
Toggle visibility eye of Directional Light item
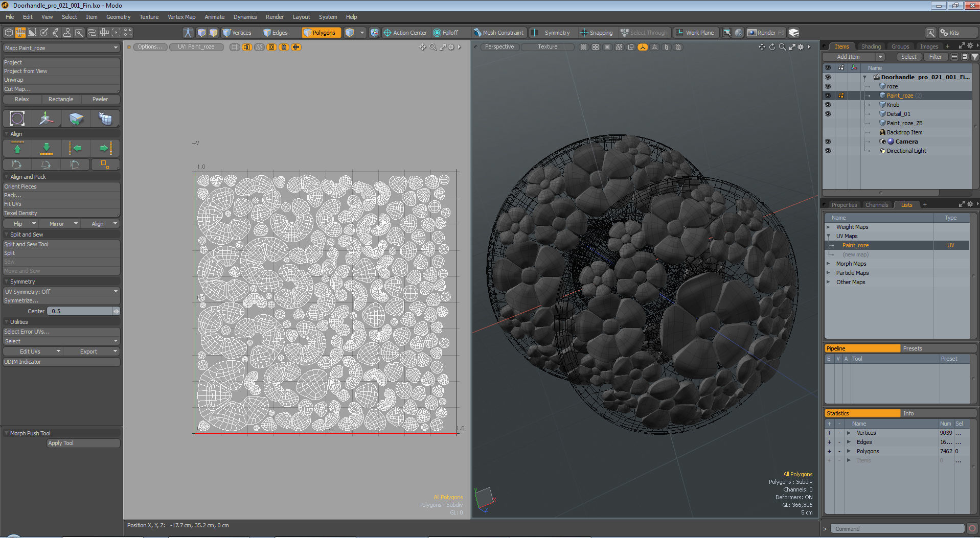click(x=828, y=151)
